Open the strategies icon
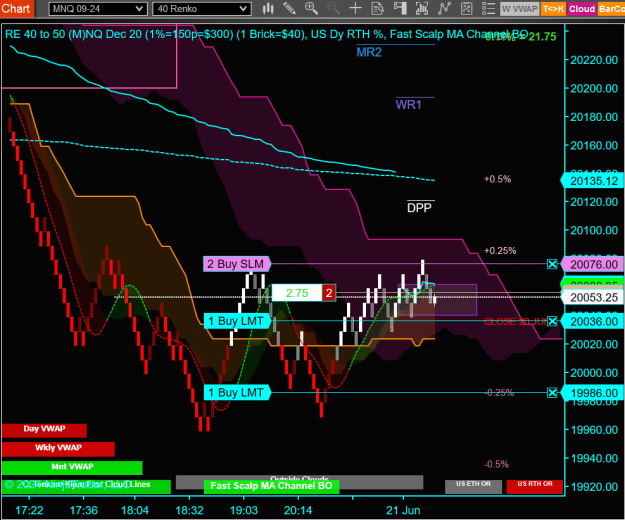Image resolution: width=625 pixels, height=520 pixels. pyautogui.click(x=466, y=8)
